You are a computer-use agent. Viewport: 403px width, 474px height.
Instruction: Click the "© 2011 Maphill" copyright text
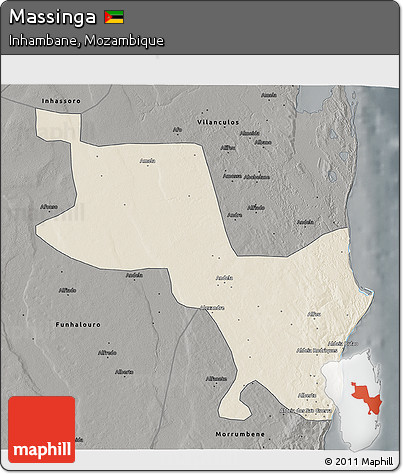pyautogui.click(x=359, y=461)
